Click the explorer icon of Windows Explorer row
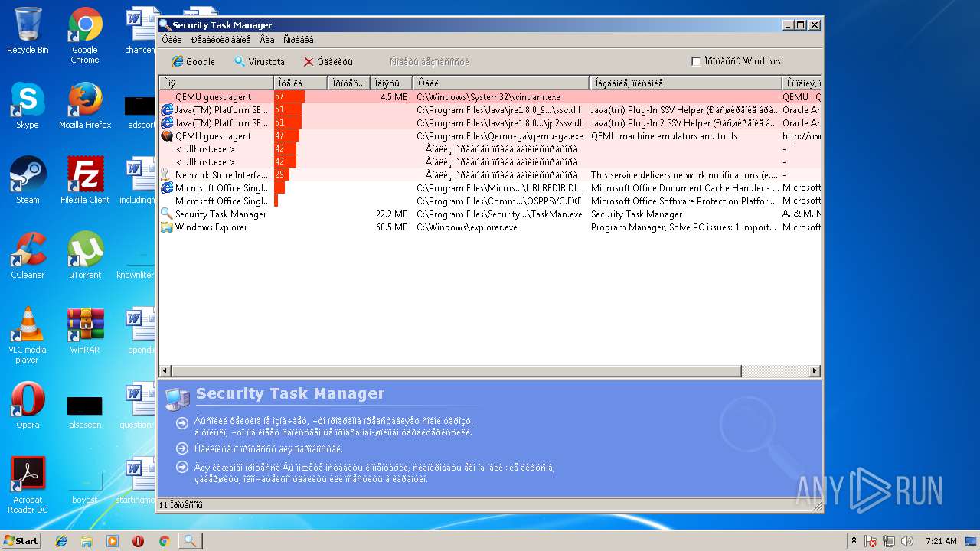 167,227
